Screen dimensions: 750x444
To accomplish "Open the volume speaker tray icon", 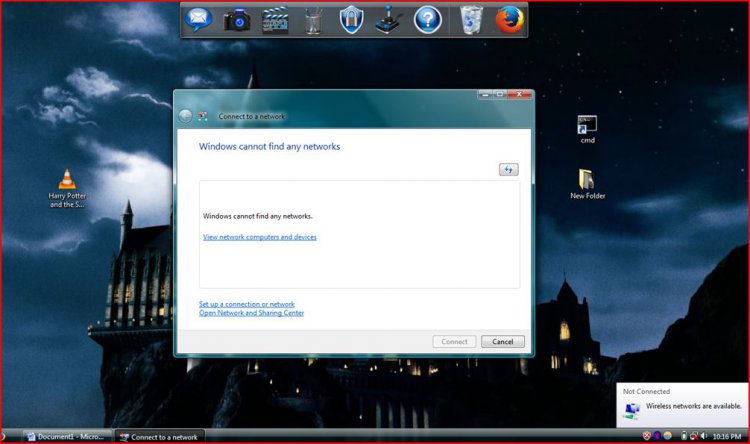I will [704, 436].
